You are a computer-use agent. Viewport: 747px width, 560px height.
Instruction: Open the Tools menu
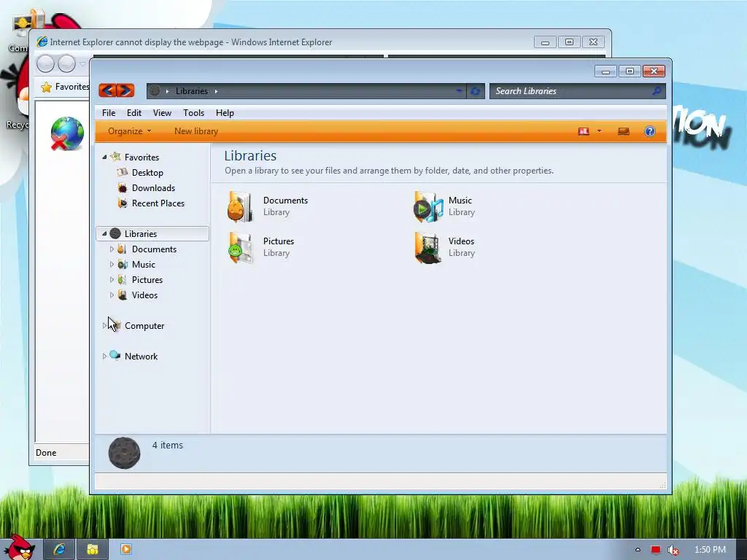pyautogui.click(x=193, y=113)
